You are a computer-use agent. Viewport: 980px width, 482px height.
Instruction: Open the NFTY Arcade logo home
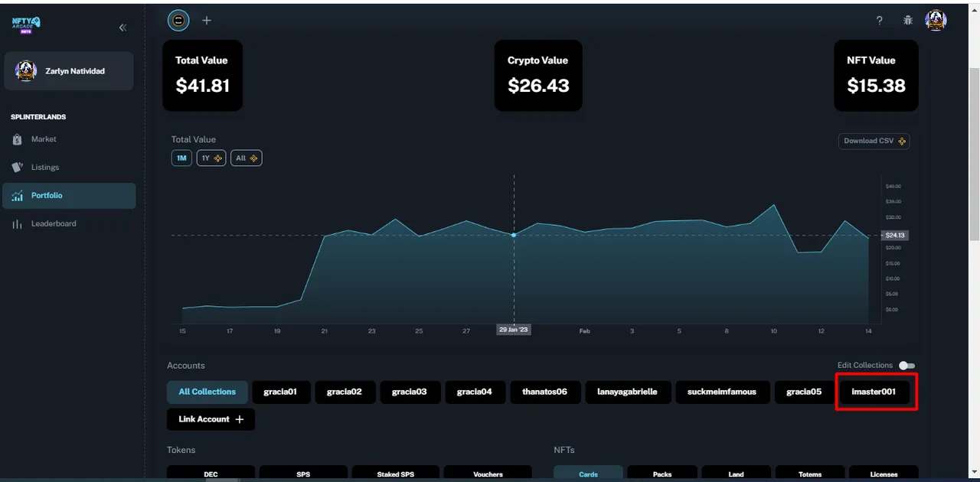(x=26, y=25)
